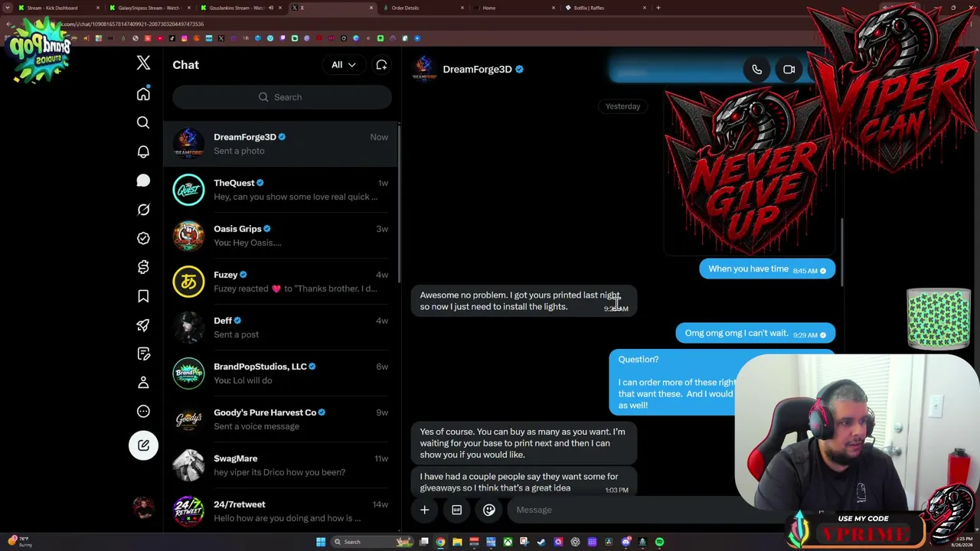Switch to the GzusJankins Stream tab

(x=241, y=8)
